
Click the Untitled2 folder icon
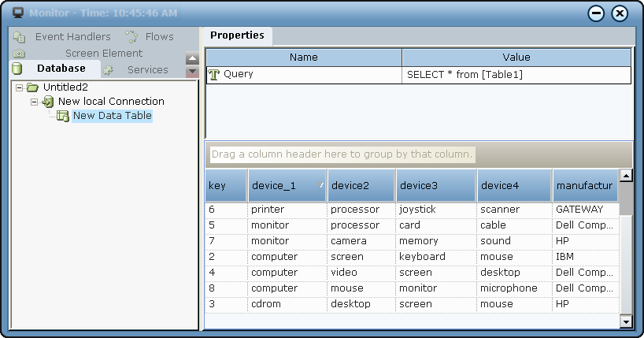click(x=33, y=87)
